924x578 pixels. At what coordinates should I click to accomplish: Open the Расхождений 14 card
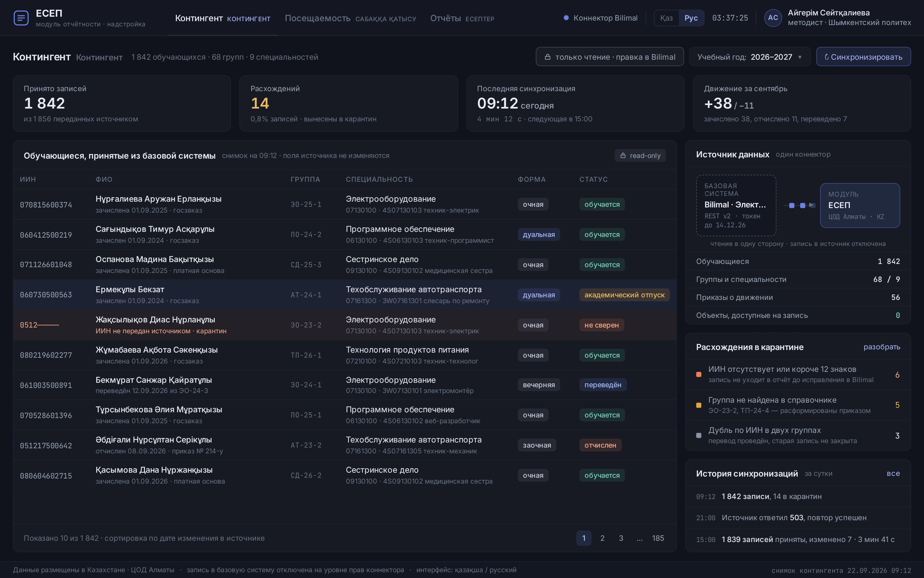pyautogui.click(x=348, y=103)
